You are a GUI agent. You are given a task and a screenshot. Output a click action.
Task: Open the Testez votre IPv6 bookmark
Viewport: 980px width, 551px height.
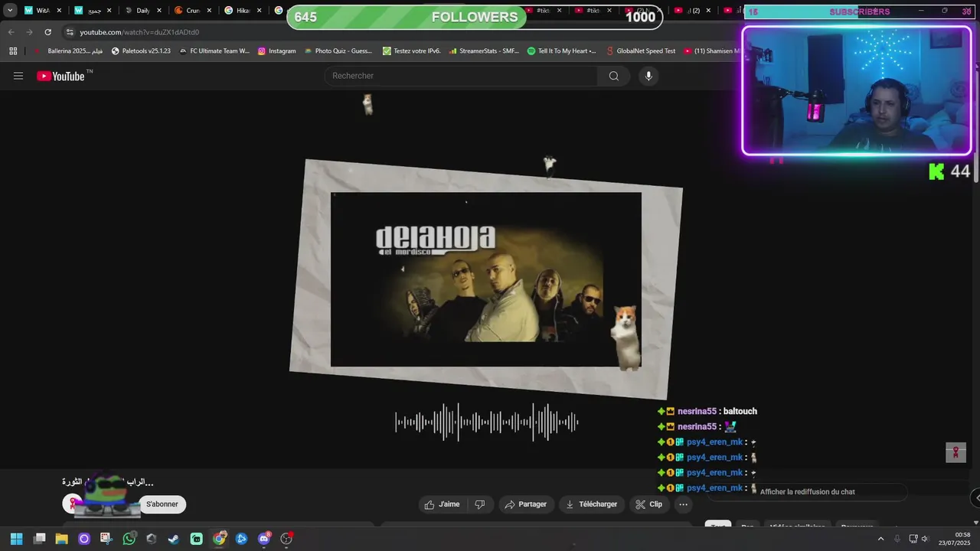(412, 51)
